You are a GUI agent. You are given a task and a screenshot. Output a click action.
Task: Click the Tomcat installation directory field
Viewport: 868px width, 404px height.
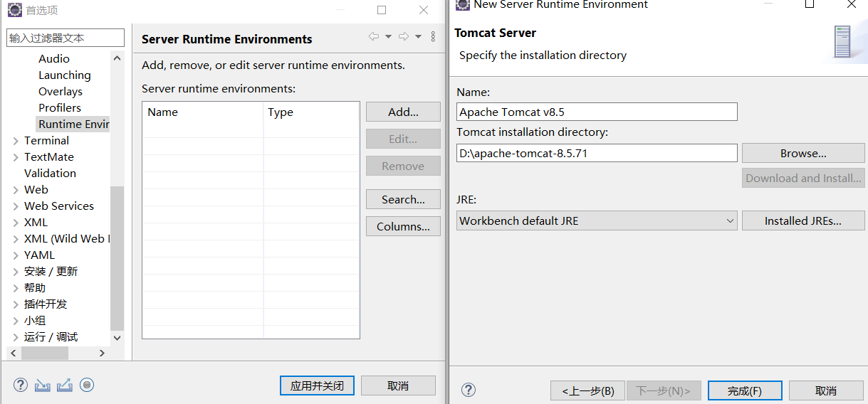[597, 153]
